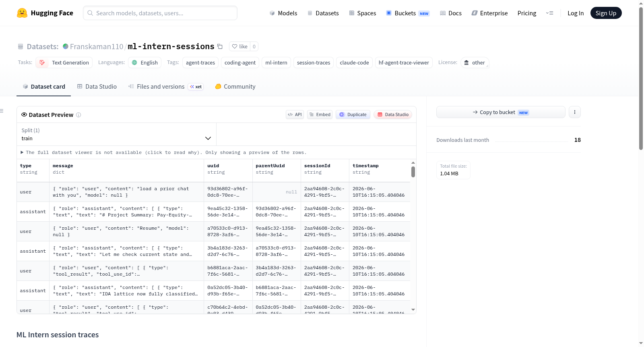The height and width of the screenshot is (347, 644).
Task: Copy the dataset name with the copy icon
Action: click(x=220, y=46)
